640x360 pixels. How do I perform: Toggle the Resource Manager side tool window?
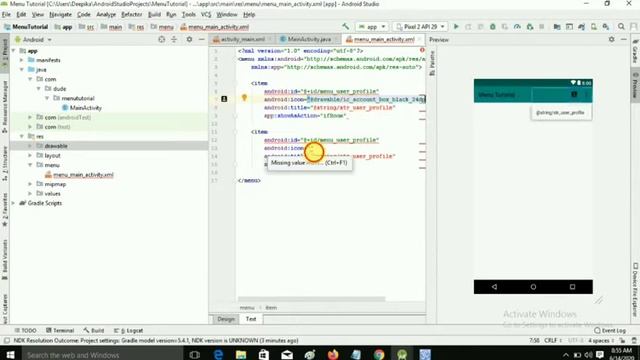click(x=4, y=106)
